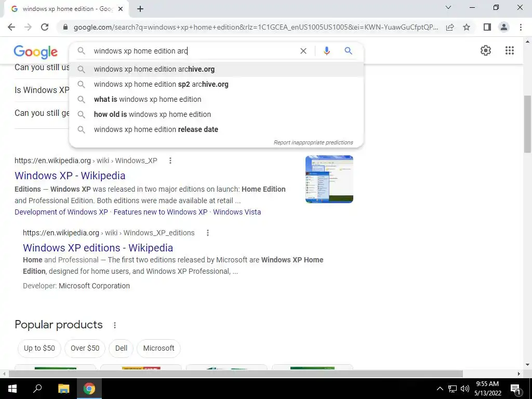Click the en.wikipedia.org Windows_XP URL breadcrumb
The width and height of the screenshot is (532, 399).
pyautogui.click(x=86, y=161)
